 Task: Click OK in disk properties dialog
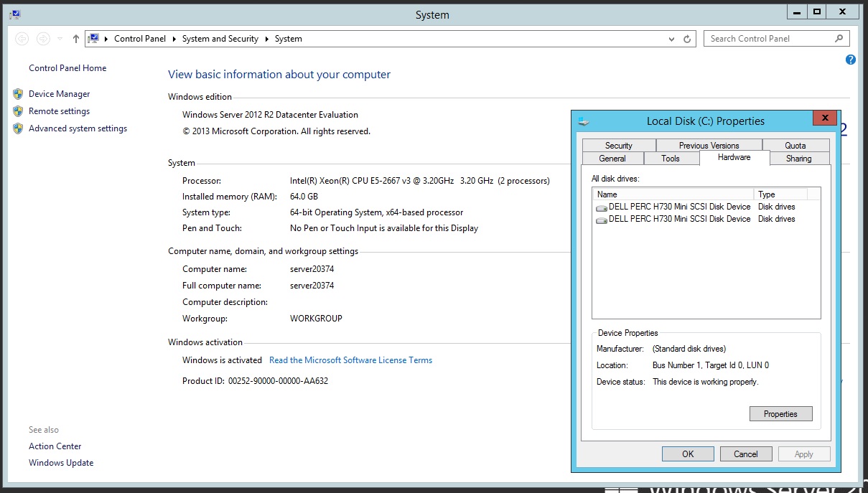688,454
